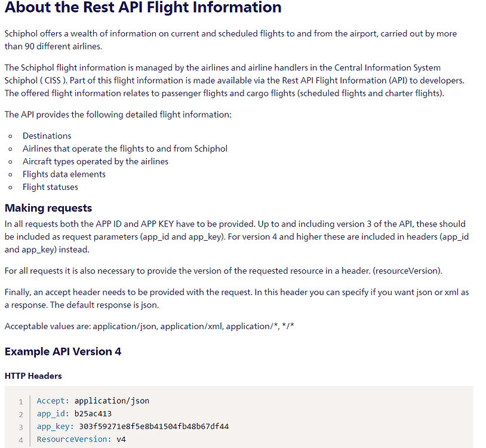Click the paragraph about the default response being json
The width and height of the screenshot is (486, 448).
pyautogui.click(x=237, y=299)
